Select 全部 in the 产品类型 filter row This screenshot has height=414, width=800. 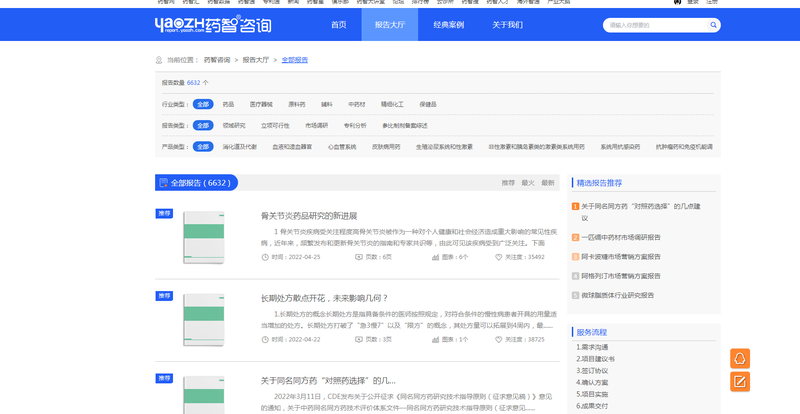[x=203, y=147]
